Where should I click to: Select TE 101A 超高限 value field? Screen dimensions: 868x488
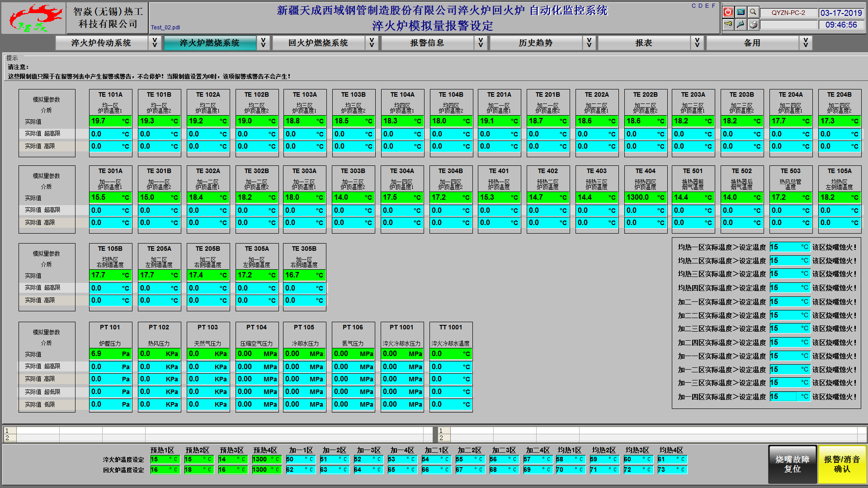110,134
